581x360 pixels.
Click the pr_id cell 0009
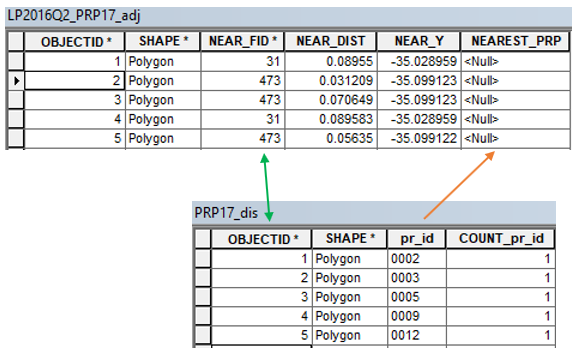click(x=417, y=316)
